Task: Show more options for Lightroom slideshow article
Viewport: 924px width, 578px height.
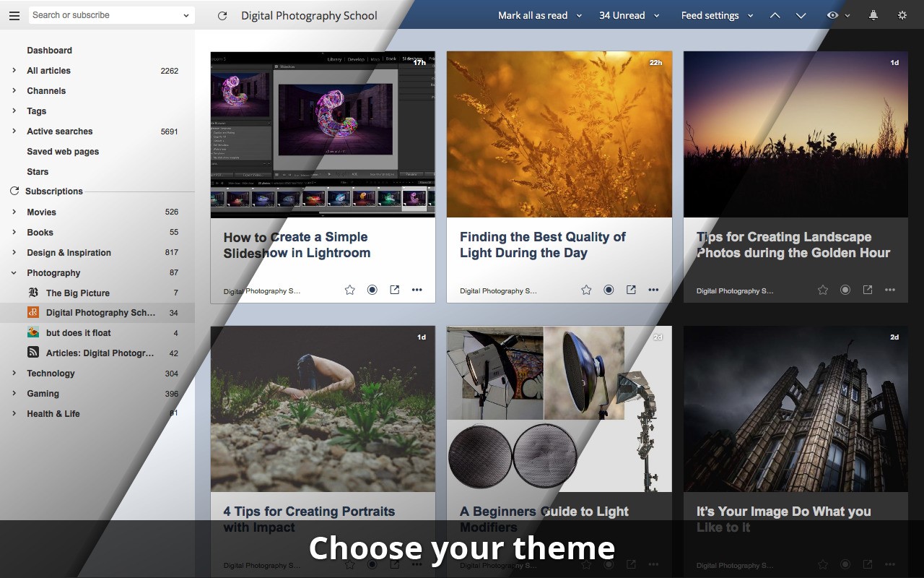Action: click(417, 290)
